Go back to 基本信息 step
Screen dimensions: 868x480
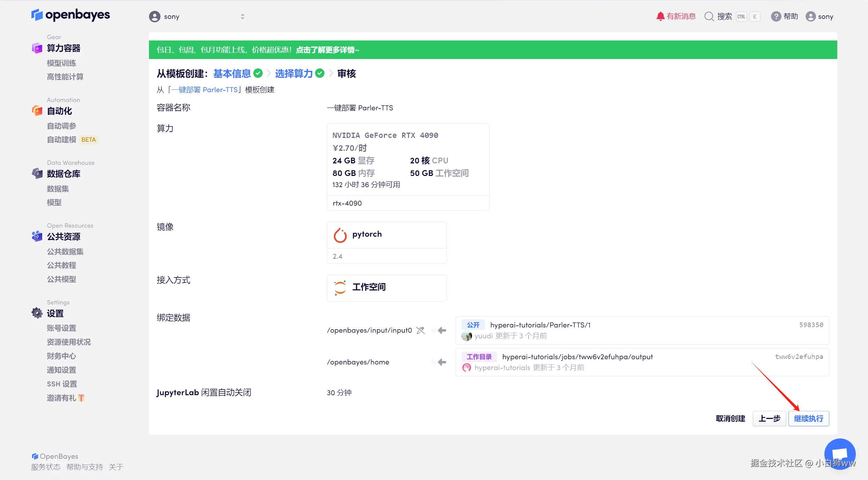(x=232, y=73)
